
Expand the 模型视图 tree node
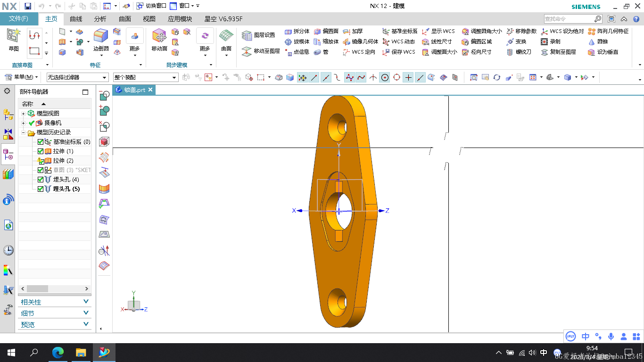(x=23, y=114)
